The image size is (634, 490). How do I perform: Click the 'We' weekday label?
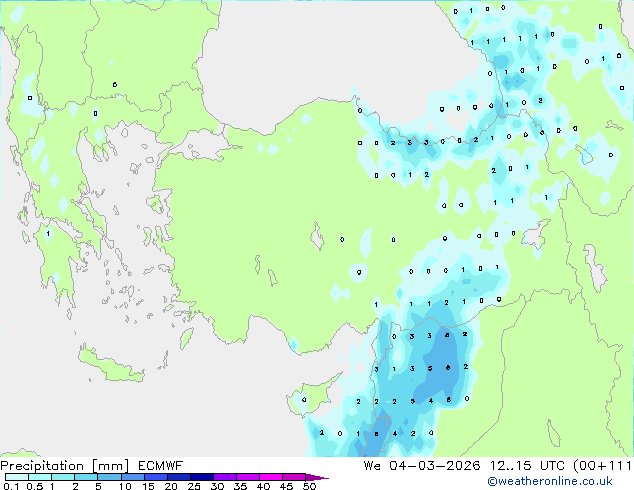coord(372,466)
